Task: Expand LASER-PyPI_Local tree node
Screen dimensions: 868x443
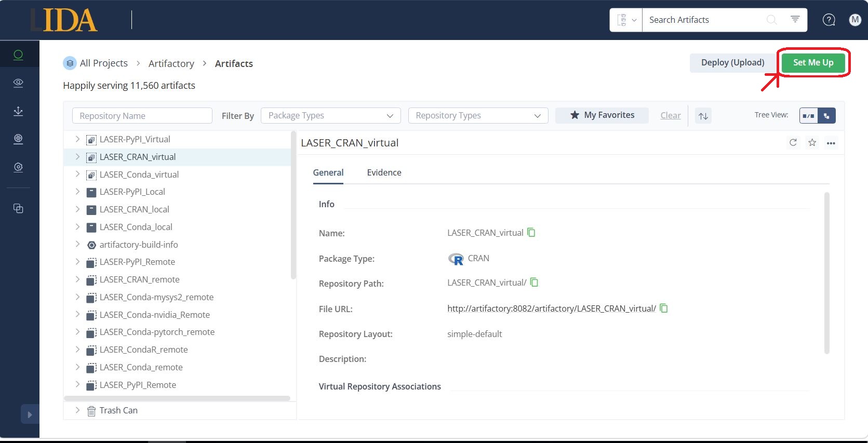Action: point(77,192)
